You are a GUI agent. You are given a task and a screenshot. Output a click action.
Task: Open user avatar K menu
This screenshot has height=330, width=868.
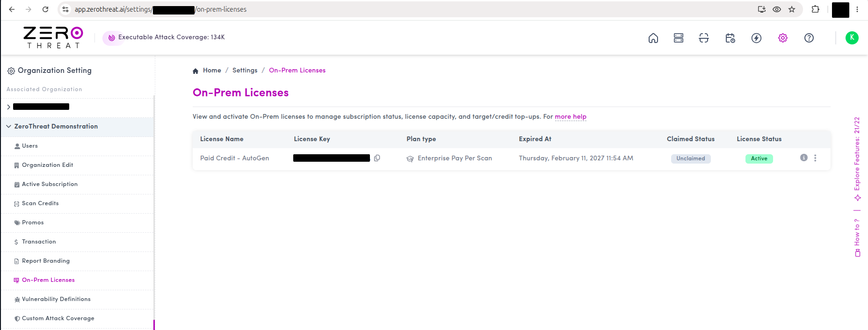click(852, 38)
